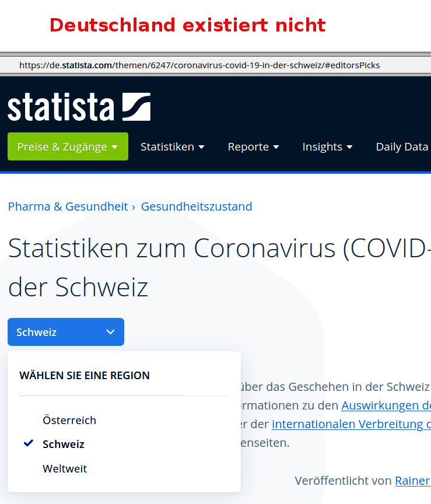The height and width of the screenshot is (504, 431).
Task: Select Schweiz in the region list
Action: [64, 444]
